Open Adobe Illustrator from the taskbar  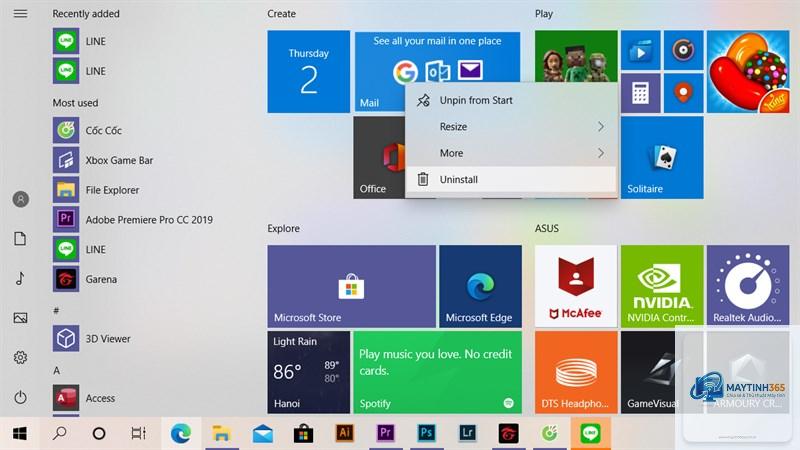click(x=344, y=434)
